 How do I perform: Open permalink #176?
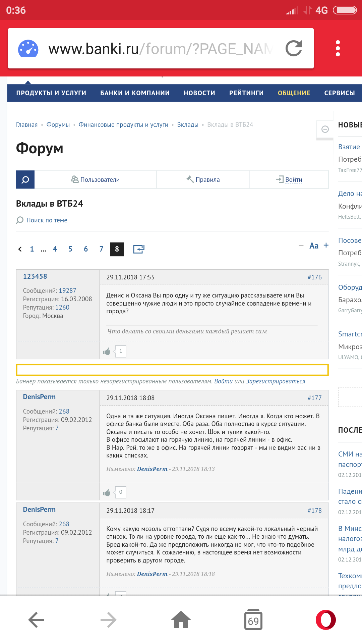tap(315, 277)
